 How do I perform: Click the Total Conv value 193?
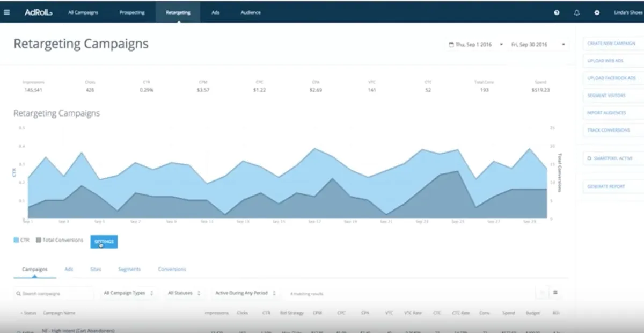[484, 90]
